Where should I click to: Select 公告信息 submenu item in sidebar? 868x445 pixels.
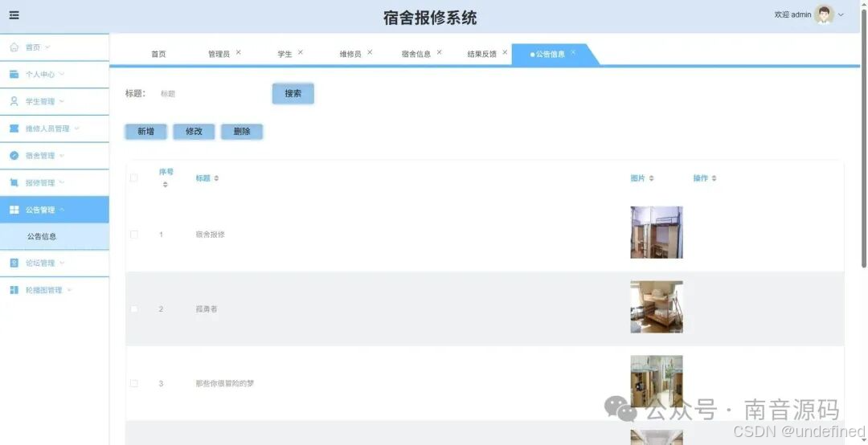coord(55,236)
